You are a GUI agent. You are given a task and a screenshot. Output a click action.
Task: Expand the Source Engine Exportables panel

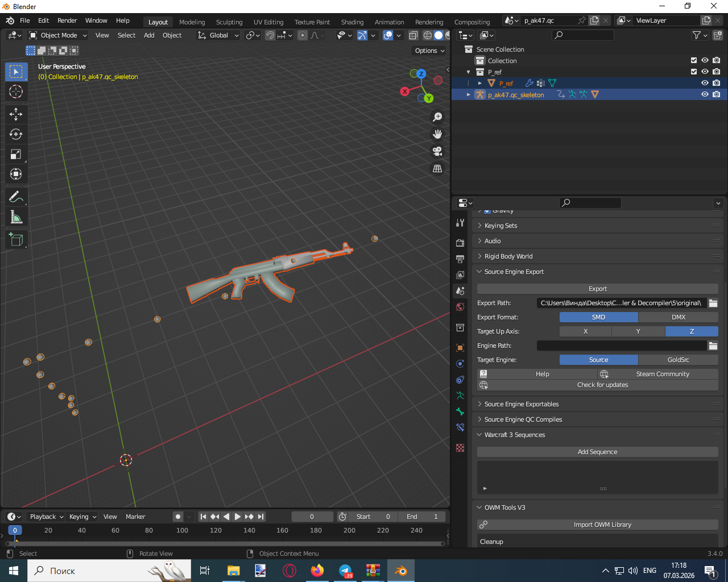521,404
